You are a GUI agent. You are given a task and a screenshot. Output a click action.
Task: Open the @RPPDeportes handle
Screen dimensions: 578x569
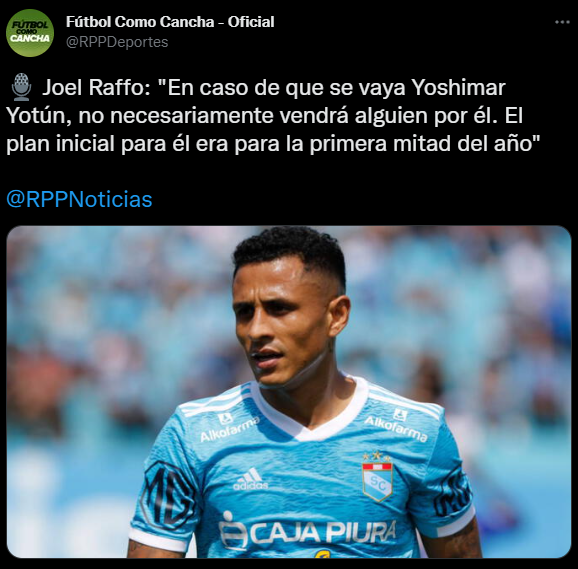(117, 42)
